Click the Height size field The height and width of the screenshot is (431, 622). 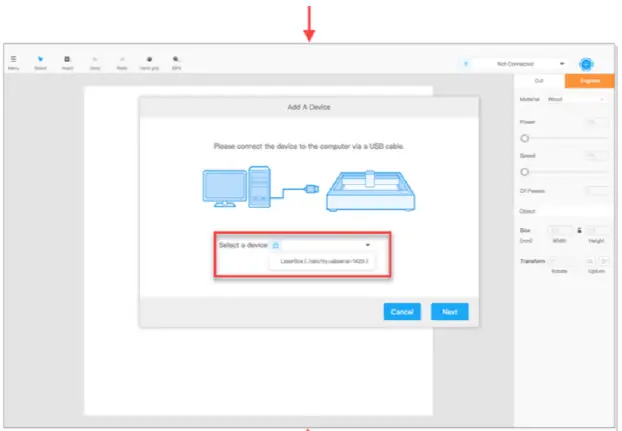pyautogui.click(x=597, y=230)
